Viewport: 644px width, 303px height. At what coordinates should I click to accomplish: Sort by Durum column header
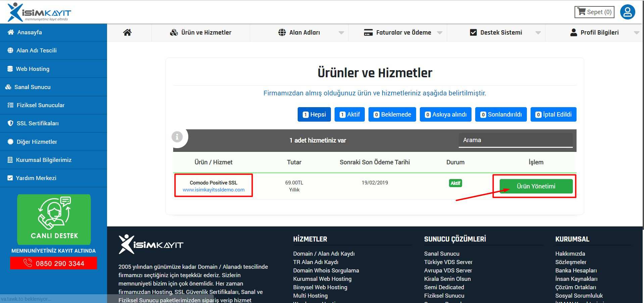point(455,162)
